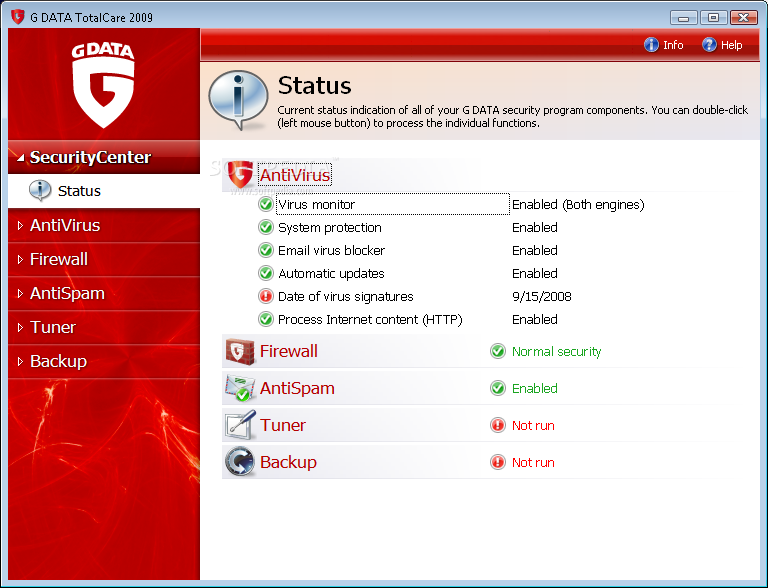Open the AntiVirus sidebar section

[x=104, y=225]
